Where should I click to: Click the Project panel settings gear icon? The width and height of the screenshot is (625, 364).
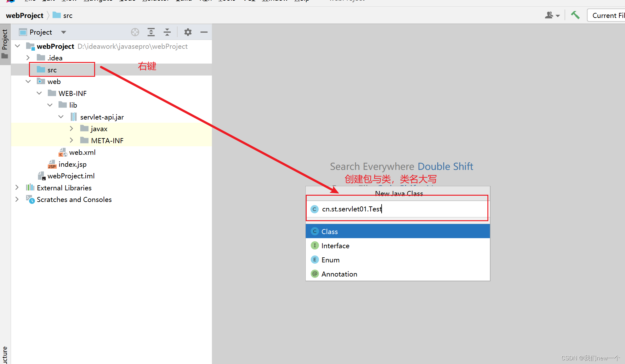click(x=189, y=32)
